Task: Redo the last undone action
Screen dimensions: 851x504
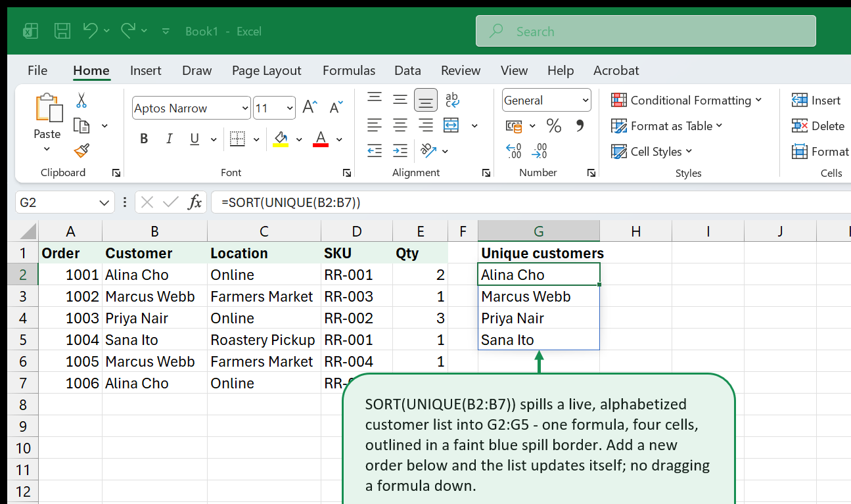Action: tap(128, 31)
